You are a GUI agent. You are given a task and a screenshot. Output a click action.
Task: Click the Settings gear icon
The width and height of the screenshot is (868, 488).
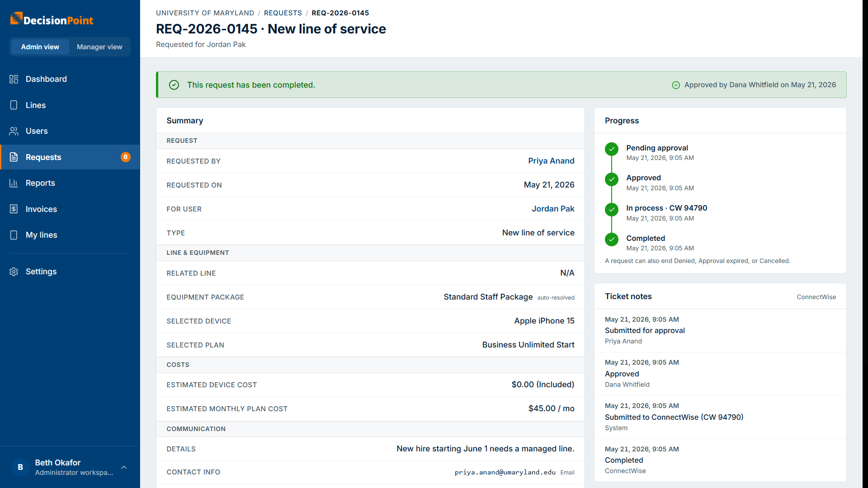click(14, 272)
